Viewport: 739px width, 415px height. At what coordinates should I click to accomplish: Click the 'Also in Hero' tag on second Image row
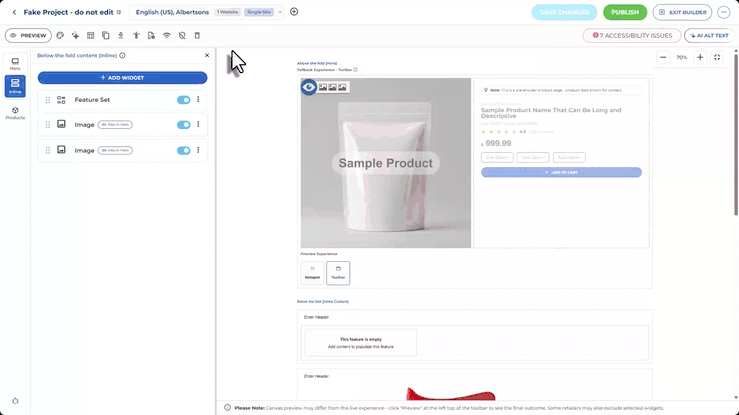tap(115, 150)
